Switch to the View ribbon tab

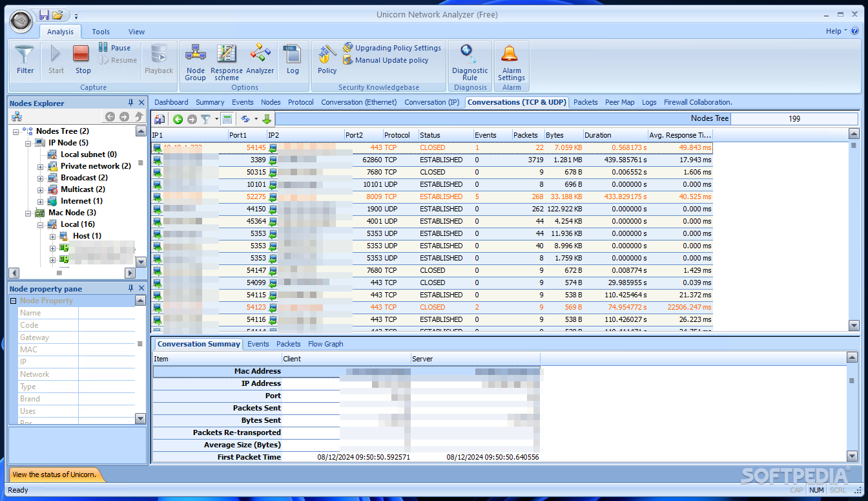136,32
